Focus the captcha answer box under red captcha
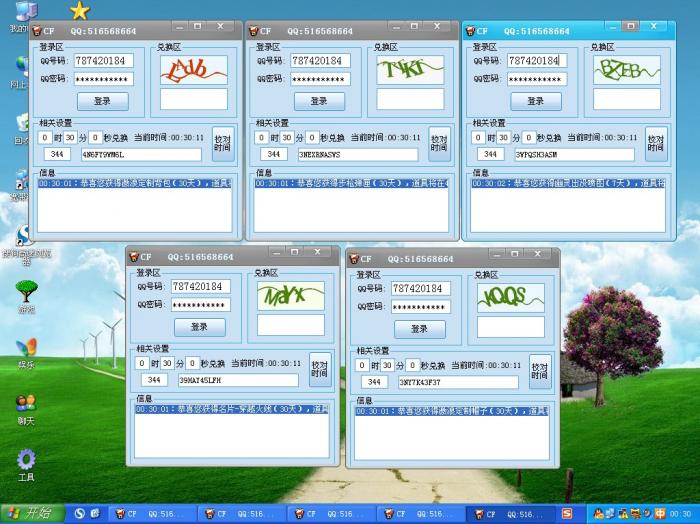This screenshot has width=700, height=524. click(194, 99)
